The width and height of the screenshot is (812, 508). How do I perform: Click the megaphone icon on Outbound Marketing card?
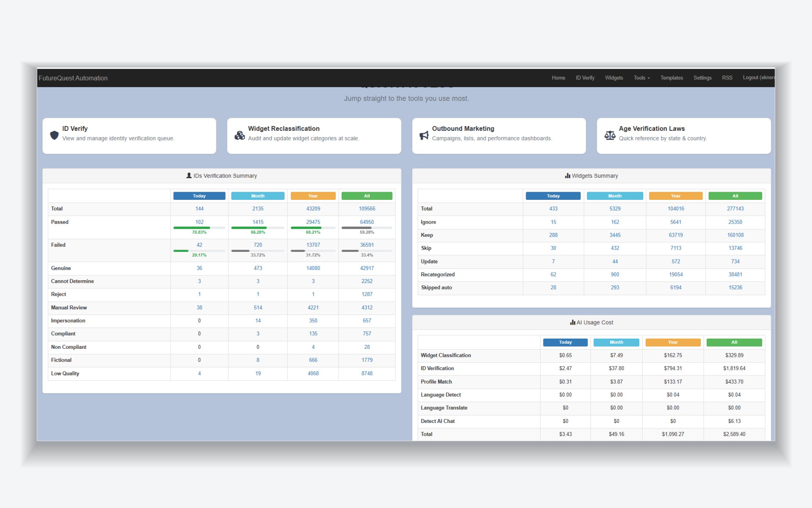click(424, 135)
